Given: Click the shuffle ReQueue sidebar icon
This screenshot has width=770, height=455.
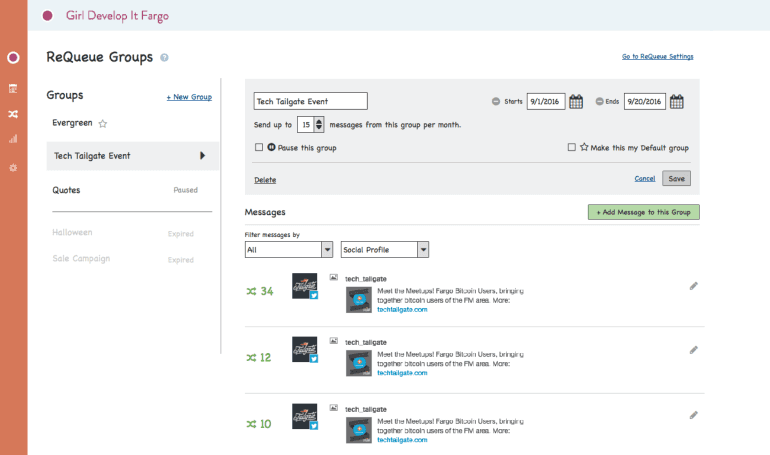Looking at the screenshot, I should [x=13, y=114].
